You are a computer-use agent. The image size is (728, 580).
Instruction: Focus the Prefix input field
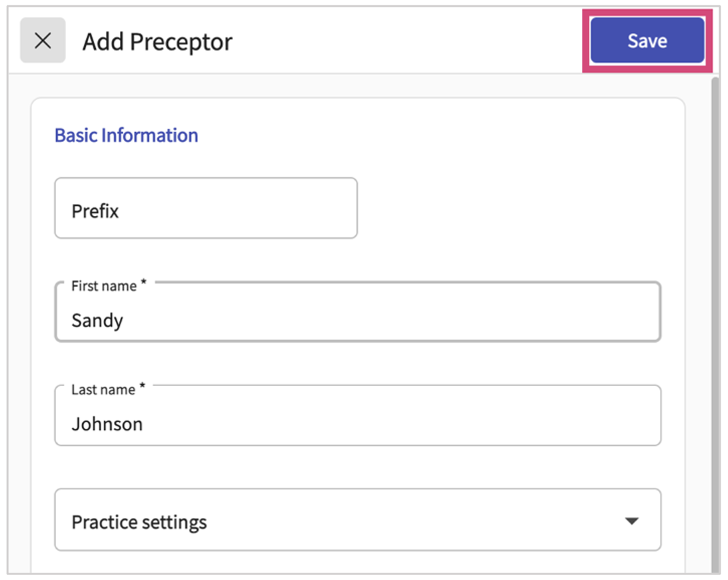tap(205, 208)
